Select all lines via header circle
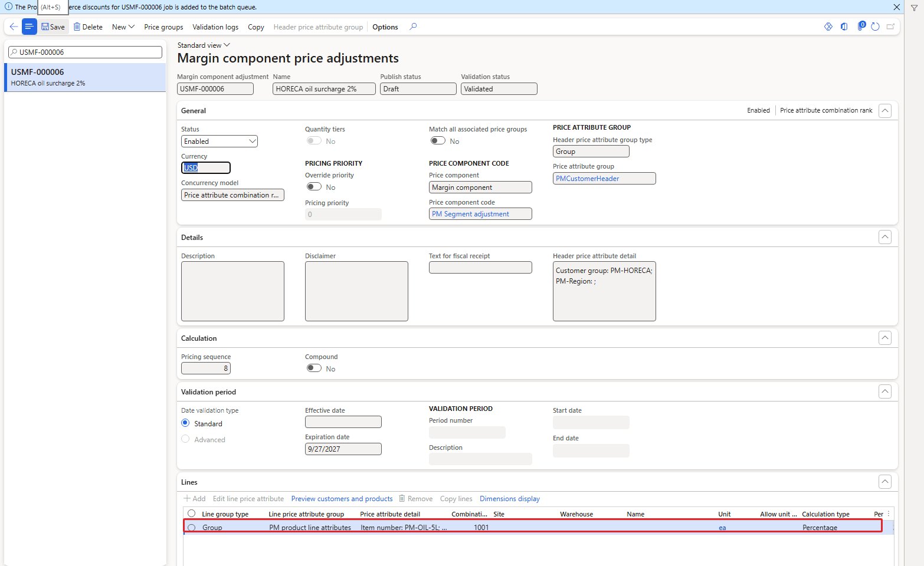Viewport: 924px width, 566px height. click(x=192, y=514)
